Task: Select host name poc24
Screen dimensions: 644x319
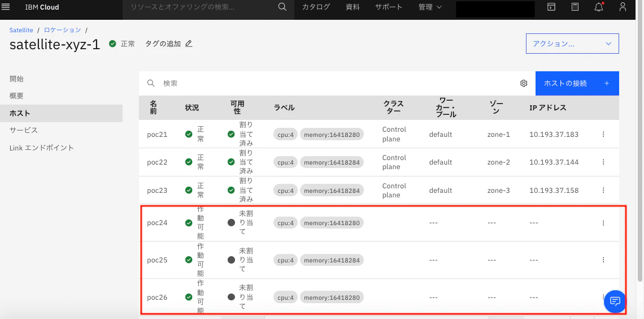Action: tap(157, 223)
